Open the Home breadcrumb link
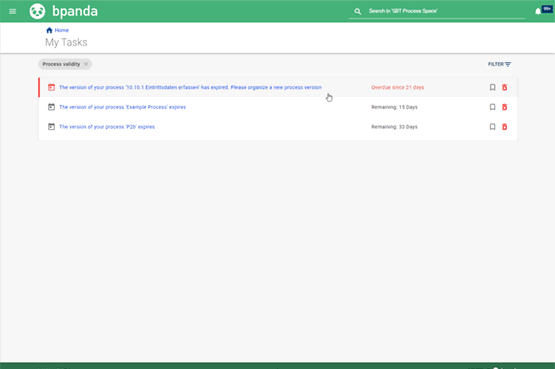The width and height of the screenshot is (555, 369). tap(62, 30)
